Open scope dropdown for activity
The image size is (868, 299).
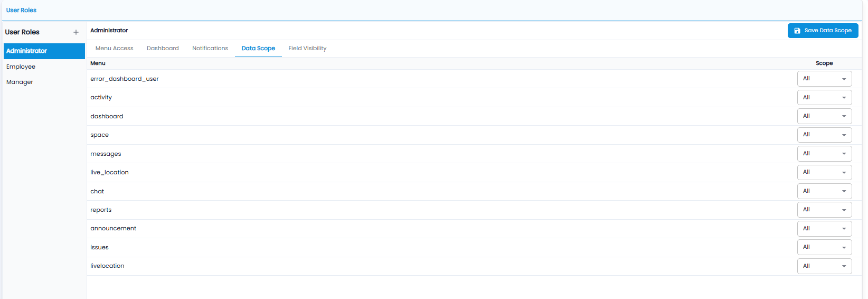pyautogui.click(x=824, y=97)
